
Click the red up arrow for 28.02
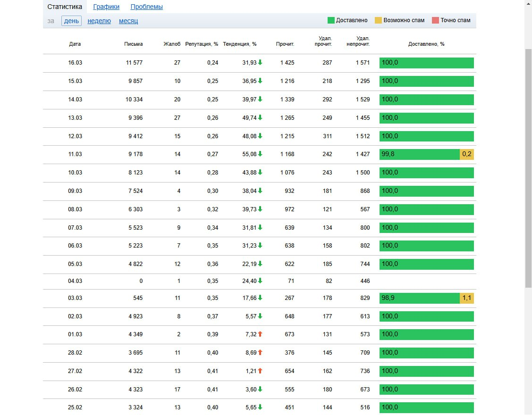click(x=260, y=353)
